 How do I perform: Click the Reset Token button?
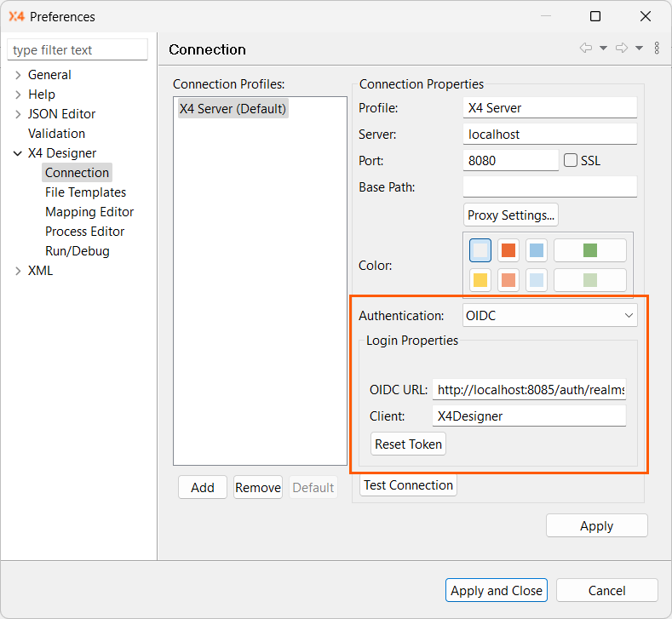coord(409,444)
